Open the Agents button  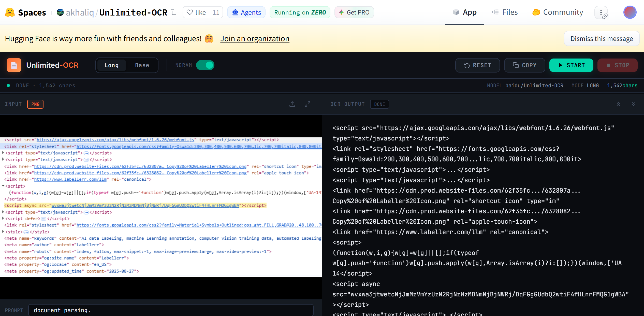[x=246, y=12]
